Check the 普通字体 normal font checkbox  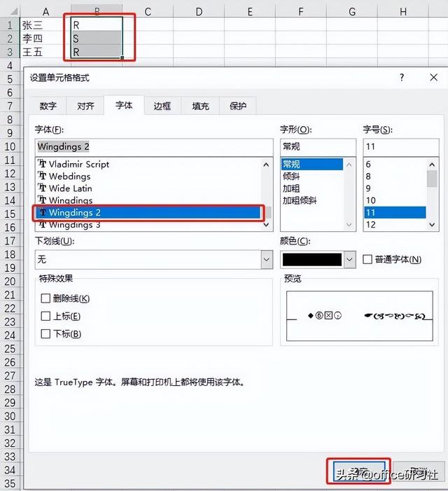(367, 259)
